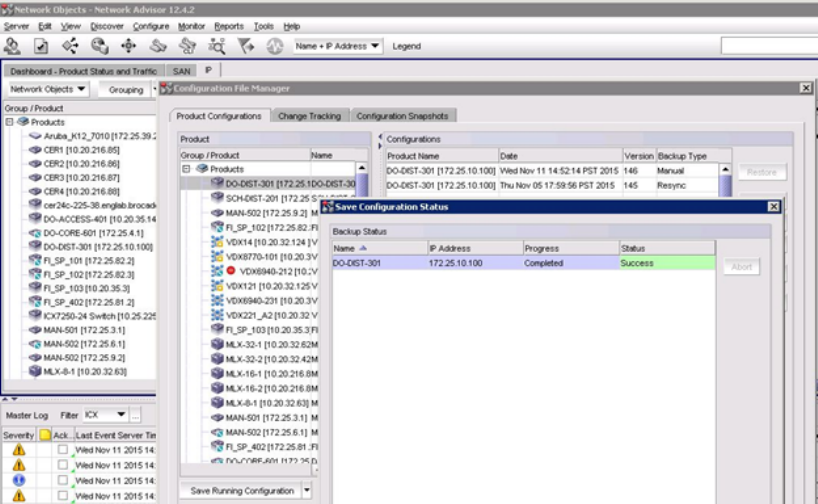
Task: Open the Save Running Configuration arrow dropdown
Action: 307,490
